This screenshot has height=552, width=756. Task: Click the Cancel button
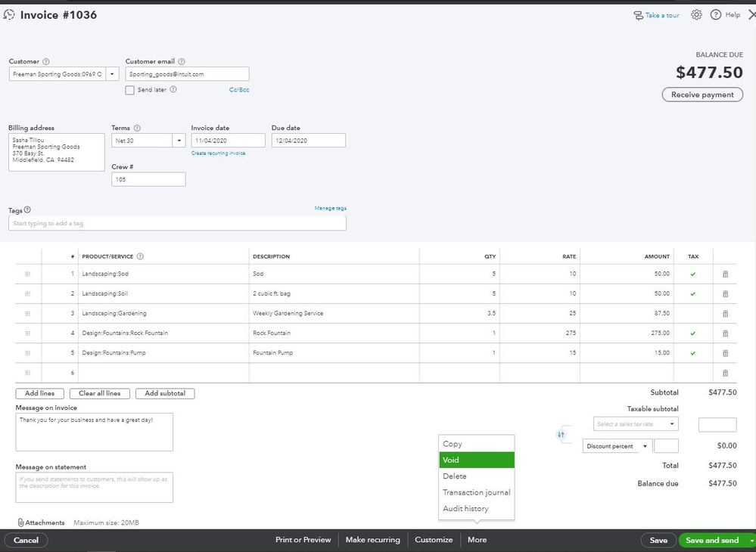coord(26,540)
